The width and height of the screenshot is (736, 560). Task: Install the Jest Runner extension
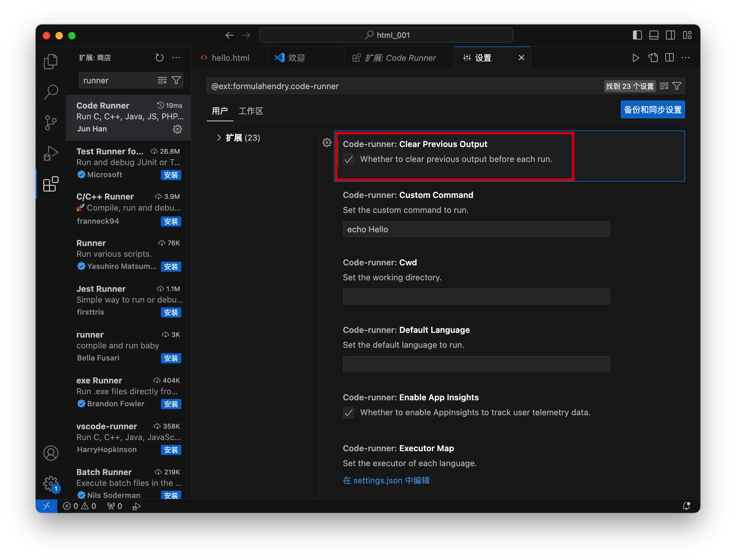click(x=171, y=312)
